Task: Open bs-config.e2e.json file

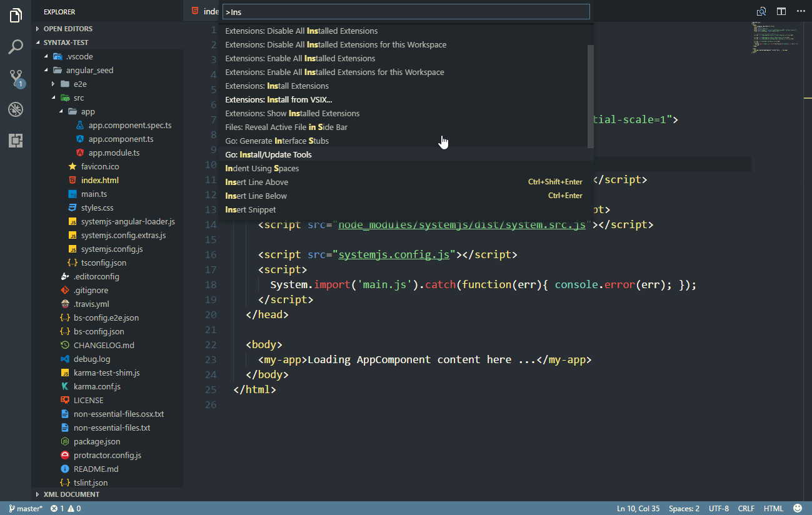Action: pyautogui.click(x=106, y=317)
